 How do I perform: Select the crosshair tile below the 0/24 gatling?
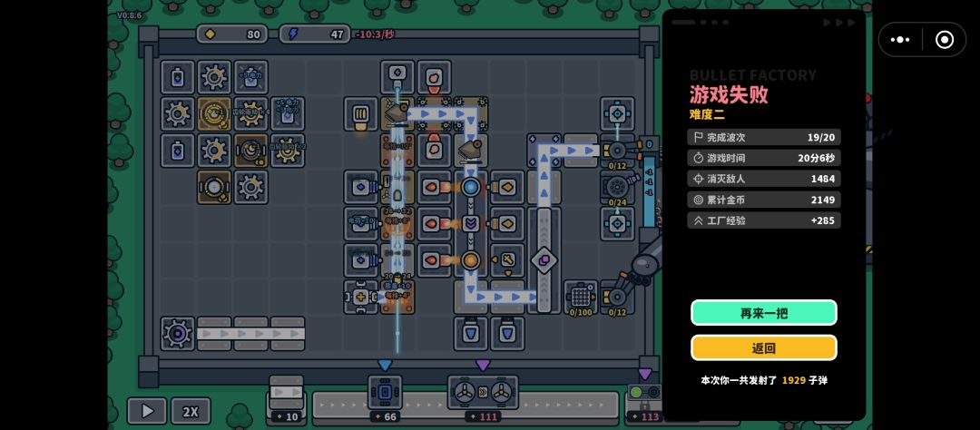coord(618,223)
